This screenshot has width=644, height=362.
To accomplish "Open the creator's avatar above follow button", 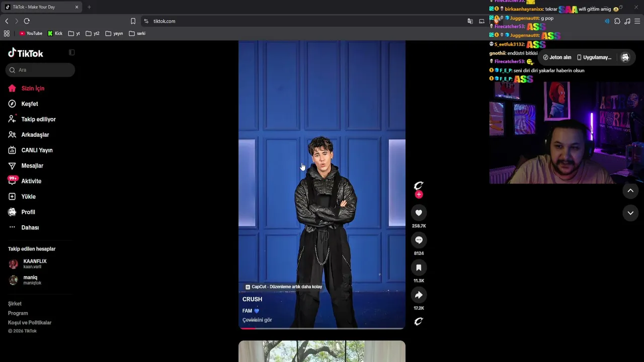I will pyautogui.click(x=419, y=186).
